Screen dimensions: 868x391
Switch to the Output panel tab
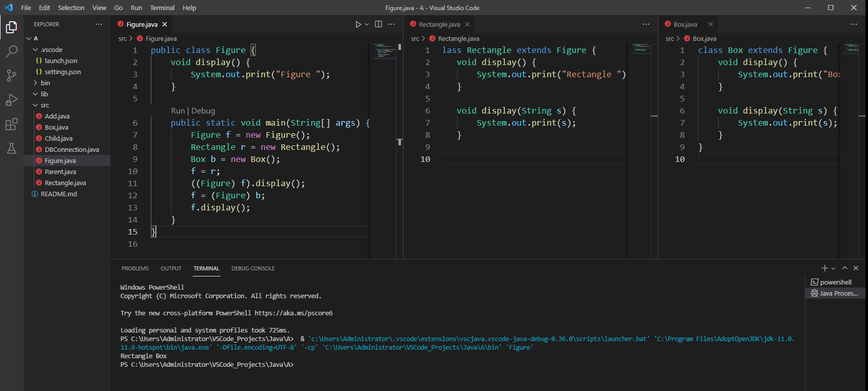[x=171, y=268]
